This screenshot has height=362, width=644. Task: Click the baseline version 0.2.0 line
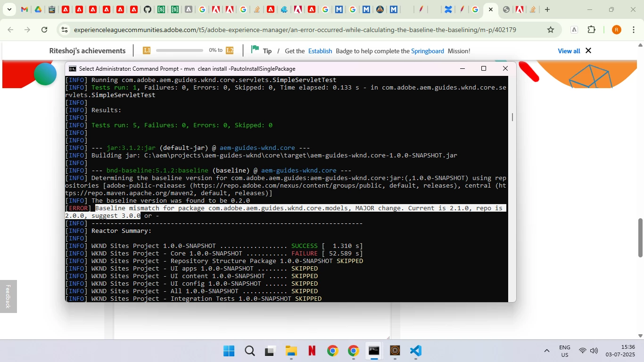[x=171, y=201]
